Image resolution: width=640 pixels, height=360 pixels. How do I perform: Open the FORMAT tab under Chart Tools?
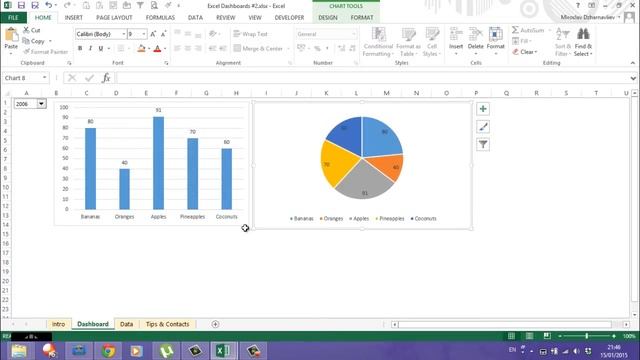tap(362, 18)
